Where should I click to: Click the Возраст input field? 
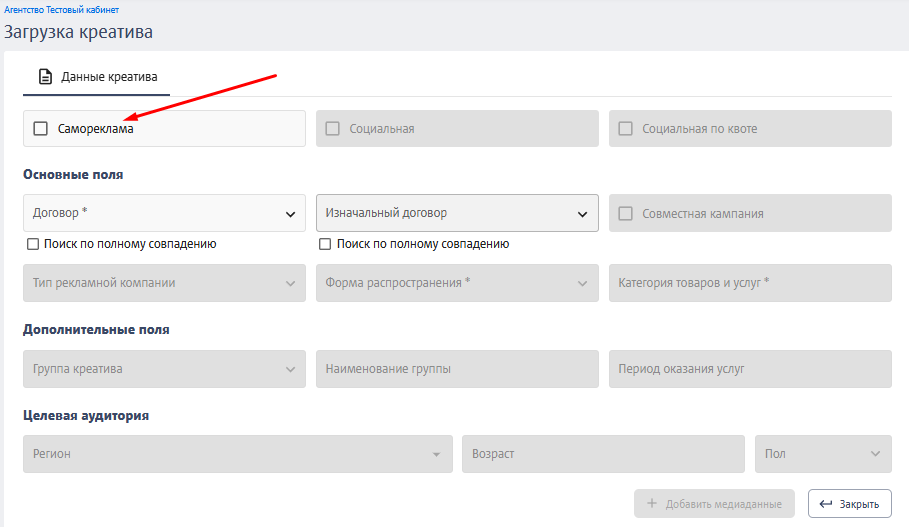click(x=603, y=454)
